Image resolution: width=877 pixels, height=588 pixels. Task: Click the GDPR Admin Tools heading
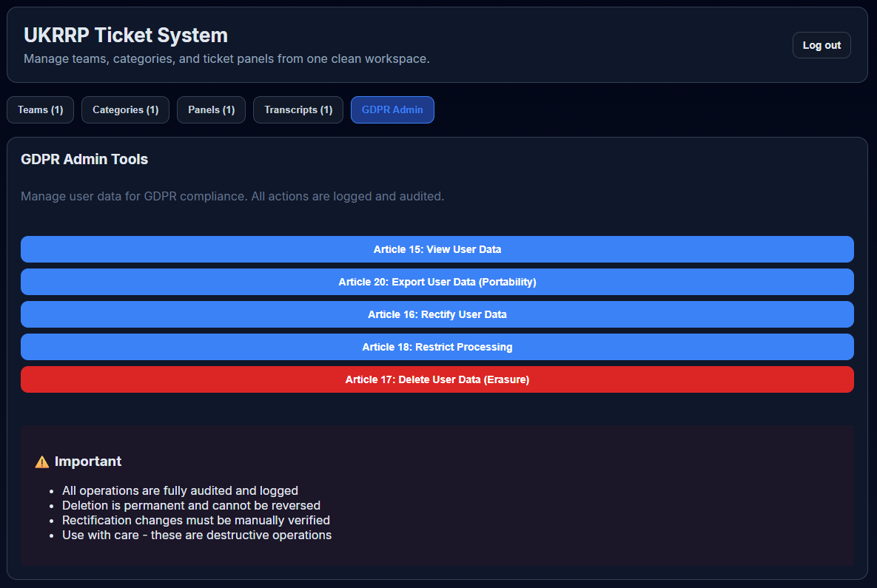click(84, 159)
